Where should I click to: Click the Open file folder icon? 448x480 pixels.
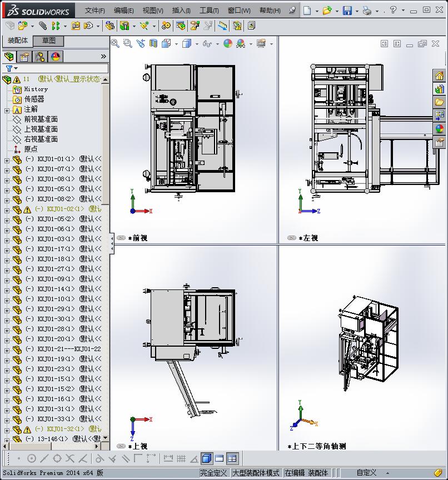tap(327, 11)
